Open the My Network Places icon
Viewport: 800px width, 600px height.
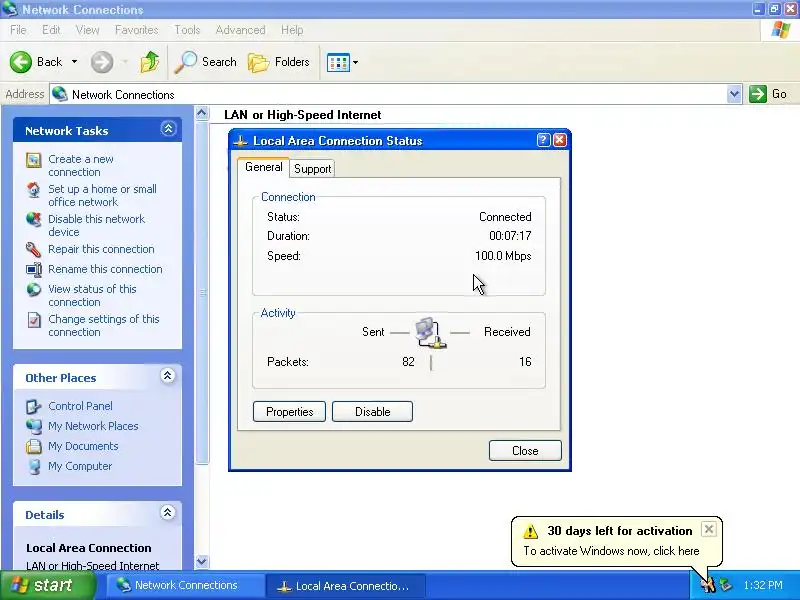34,427
